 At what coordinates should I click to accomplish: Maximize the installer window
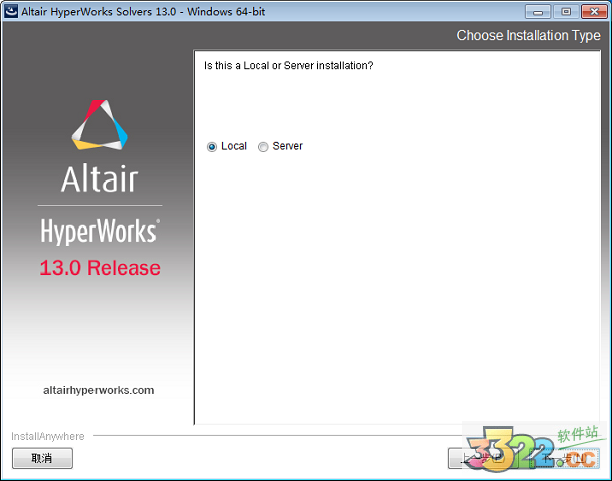point(566,12)
